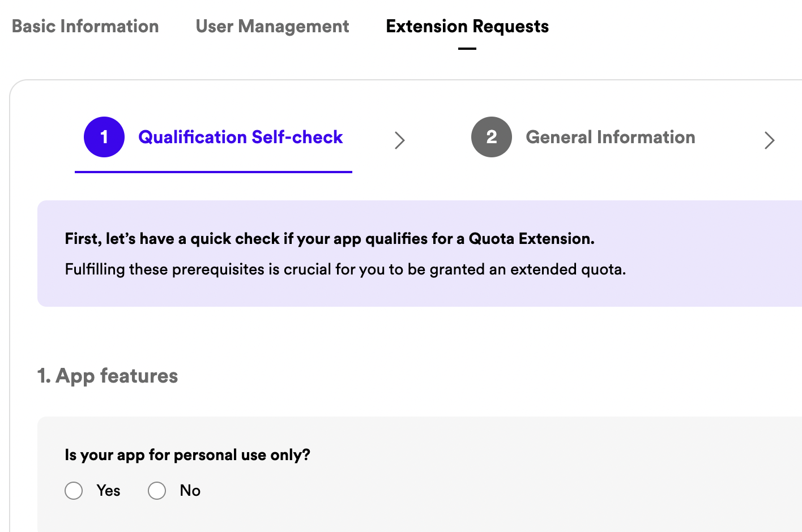Click the "Yes" option label text
The width and height of the screenshot is (802, 532).
click(x=108, y=491)
